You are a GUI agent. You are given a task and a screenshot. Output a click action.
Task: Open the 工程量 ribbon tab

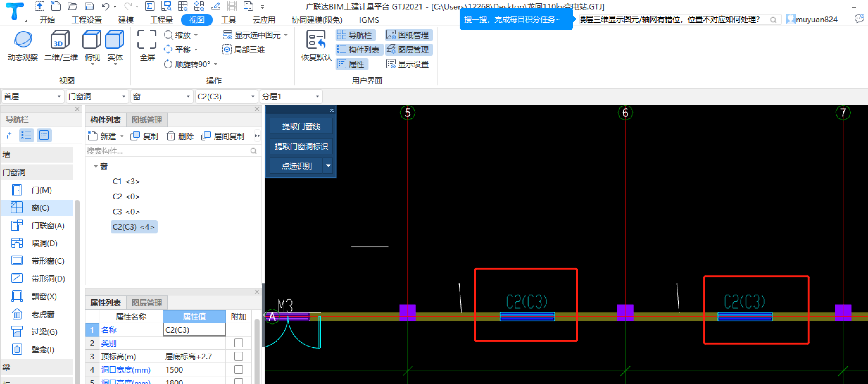(161, 20)
